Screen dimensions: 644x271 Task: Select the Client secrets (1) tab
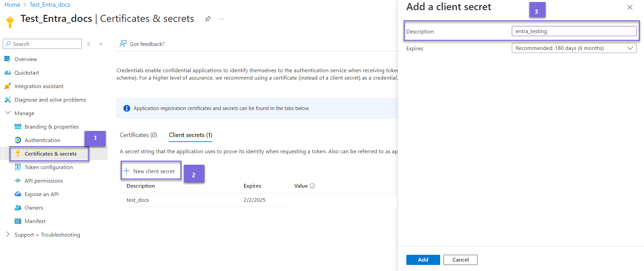190,135
